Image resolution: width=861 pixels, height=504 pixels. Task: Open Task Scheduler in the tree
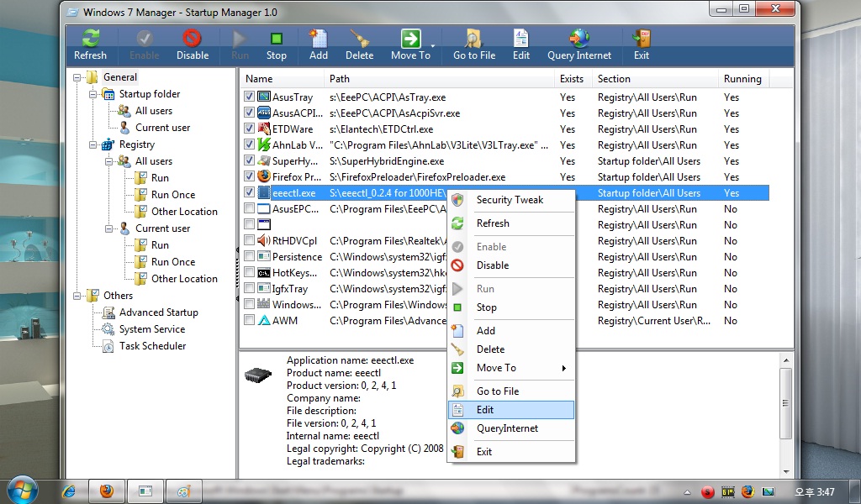click(x=153, y=346)
